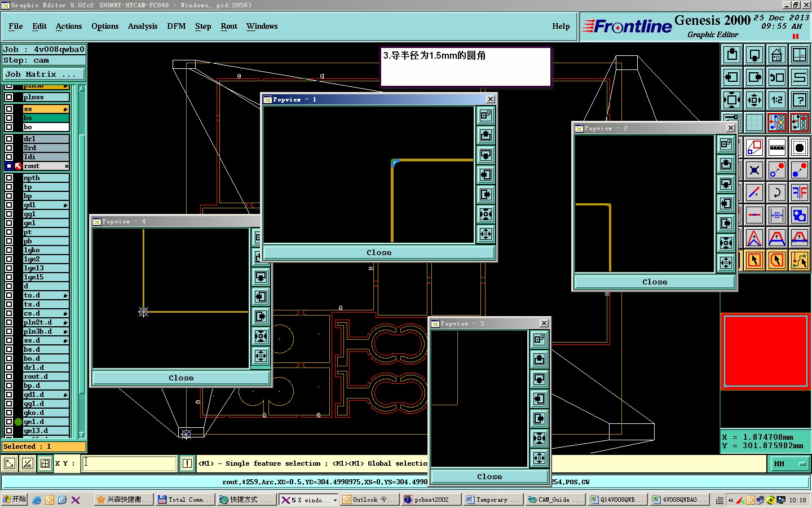Image resolution: width=812 pixels, height=508 pixels.
Task: Toggle the drl layer checkbox
Action: pos(9,139)
